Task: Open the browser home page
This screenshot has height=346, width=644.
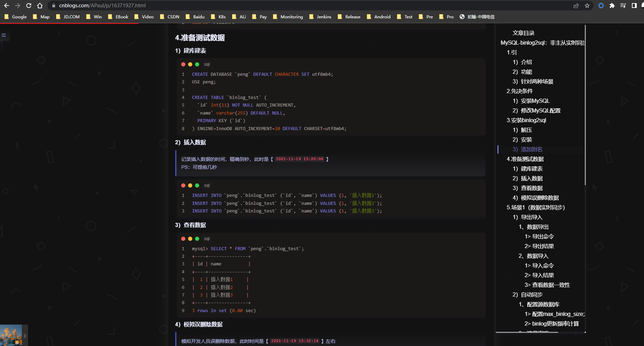Action: pos(40,6)
